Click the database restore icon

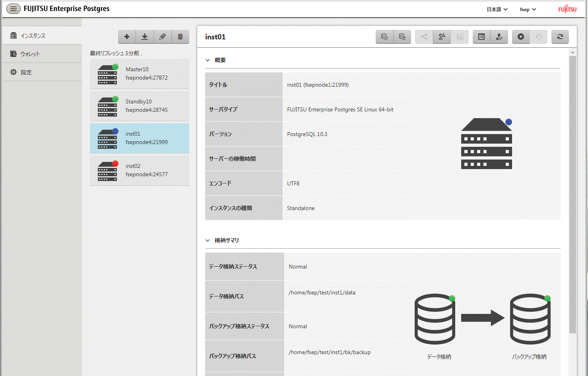point(402,37)
